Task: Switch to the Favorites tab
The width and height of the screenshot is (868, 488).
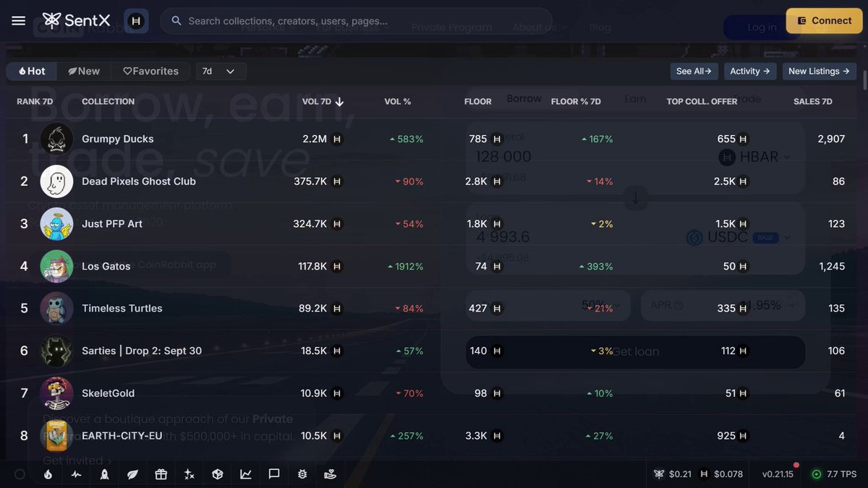Action: click(150, 72)
